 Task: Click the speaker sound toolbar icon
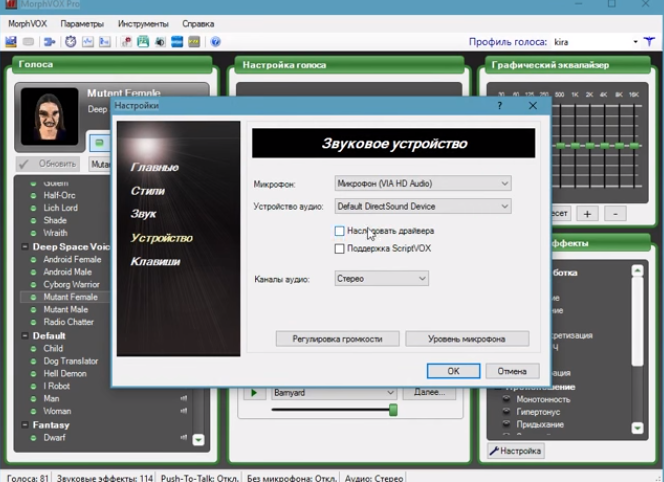coord(160,42)
